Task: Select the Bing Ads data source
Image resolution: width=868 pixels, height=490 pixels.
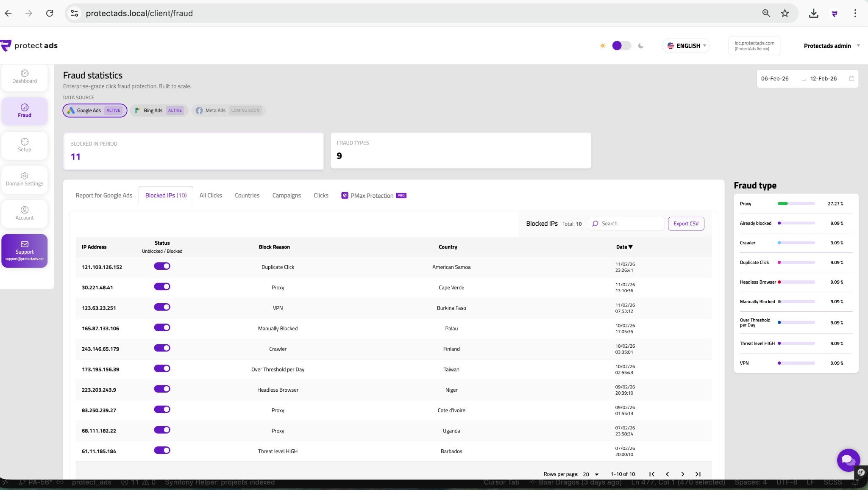Action: tap(159, 110)
